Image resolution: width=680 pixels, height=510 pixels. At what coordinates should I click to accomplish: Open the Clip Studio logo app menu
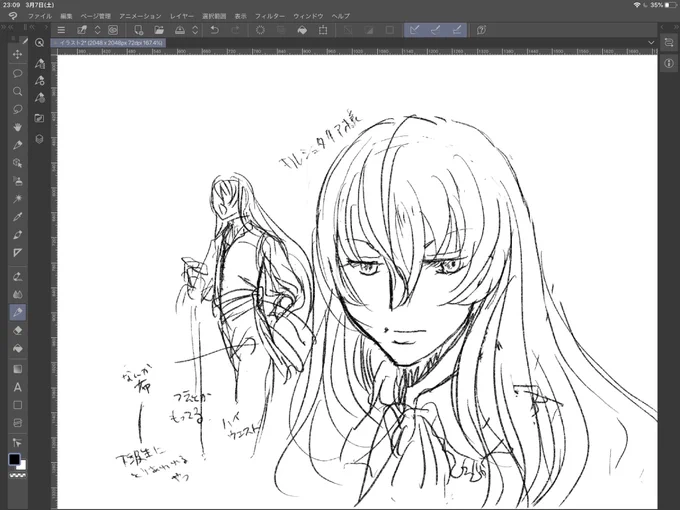coord(13,16)
